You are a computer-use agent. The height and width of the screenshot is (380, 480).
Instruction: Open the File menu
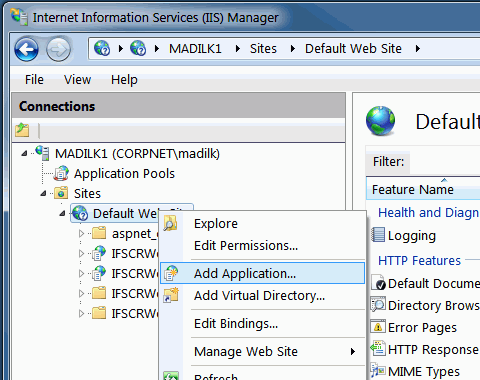(x=34, y=80)
